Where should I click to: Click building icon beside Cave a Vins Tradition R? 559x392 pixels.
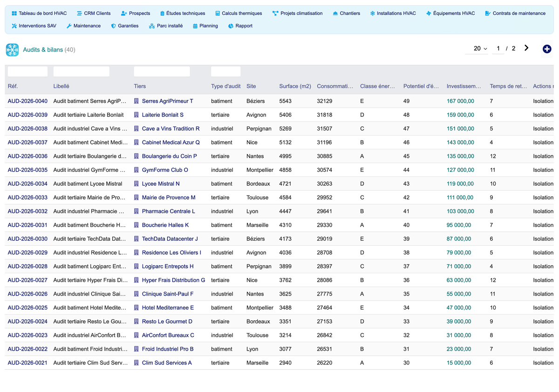tap(136, 128)
